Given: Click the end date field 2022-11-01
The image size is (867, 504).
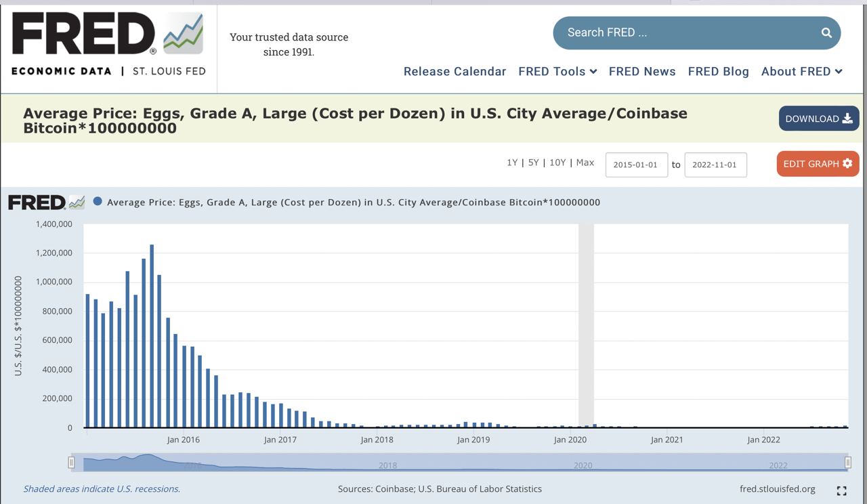Looking at the screenshot, I should [x=716, y=165].
